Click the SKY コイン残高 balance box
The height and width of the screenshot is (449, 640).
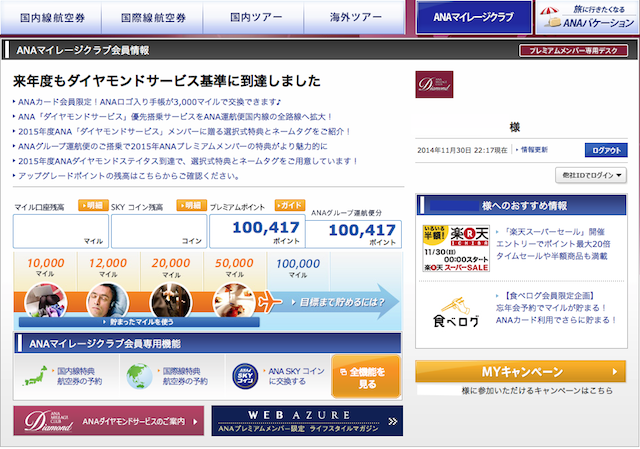(159, 231)
